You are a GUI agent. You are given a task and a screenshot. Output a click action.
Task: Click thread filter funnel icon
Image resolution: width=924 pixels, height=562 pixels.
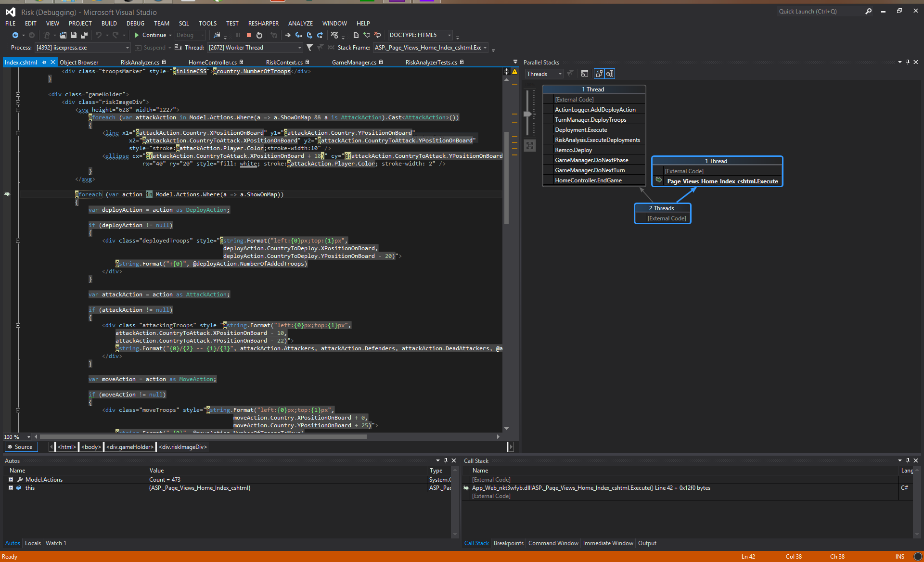(309, 48)
